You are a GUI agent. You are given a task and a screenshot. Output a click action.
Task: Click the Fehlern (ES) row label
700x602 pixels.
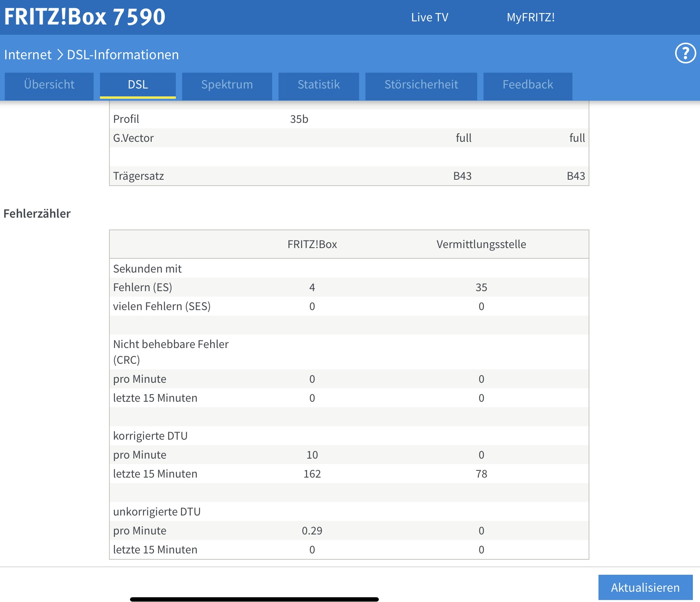pyautogui.click(x=143, y=287)
